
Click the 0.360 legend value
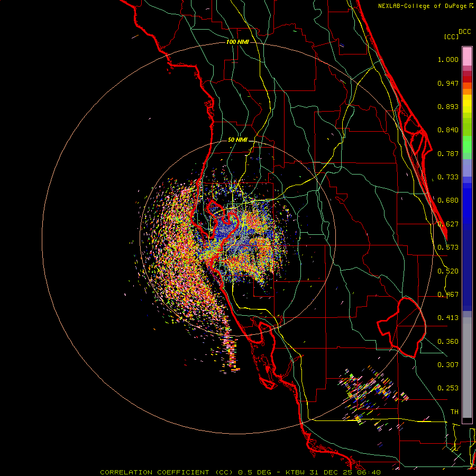[x=448, y=342]
